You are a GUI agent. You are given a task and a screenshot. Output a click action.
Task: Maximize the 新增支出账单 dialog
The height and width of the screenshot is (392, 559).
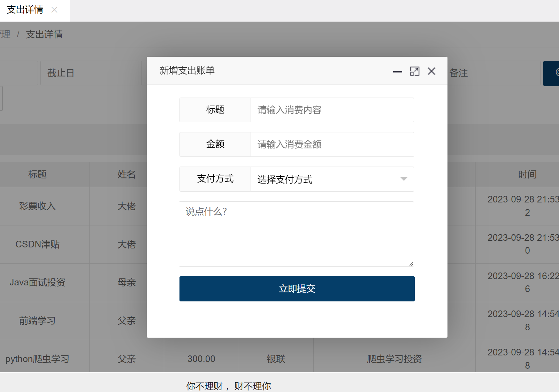414,71
